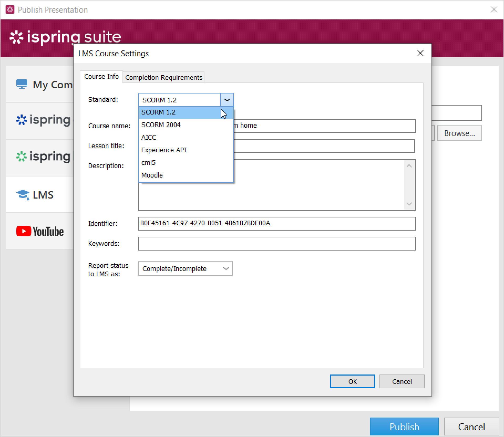This screenshot has width=504, height=437.
Task: Click into the Keywords field
Action: [276, 244]
